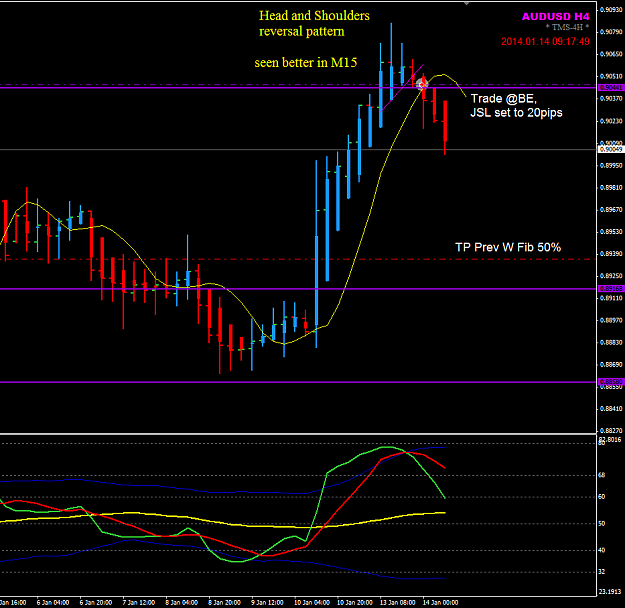Click price scale value 0.89250

[611, 276]
